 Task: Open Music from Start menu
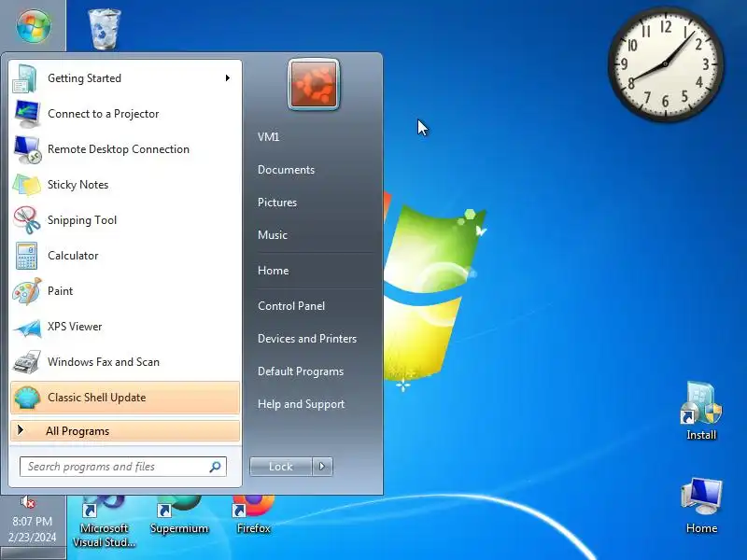tap(272, 235)
